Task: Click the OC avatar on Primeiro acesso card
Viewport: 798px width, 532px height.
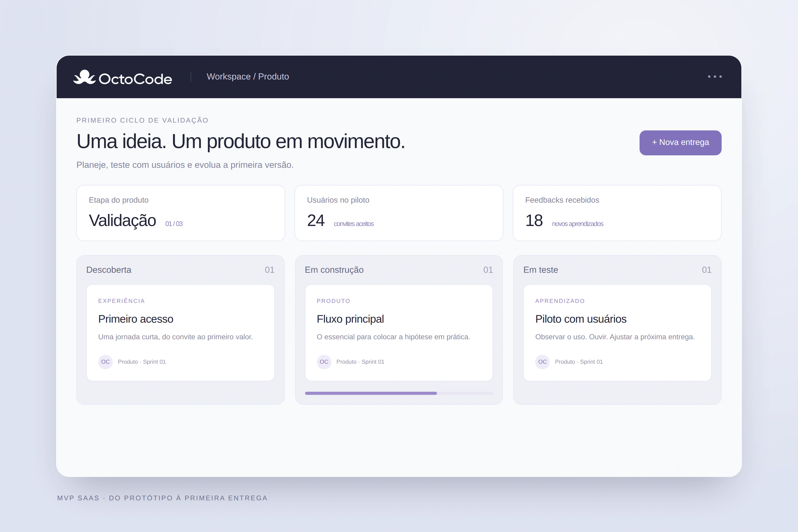Action: click(x=105, y=362)
